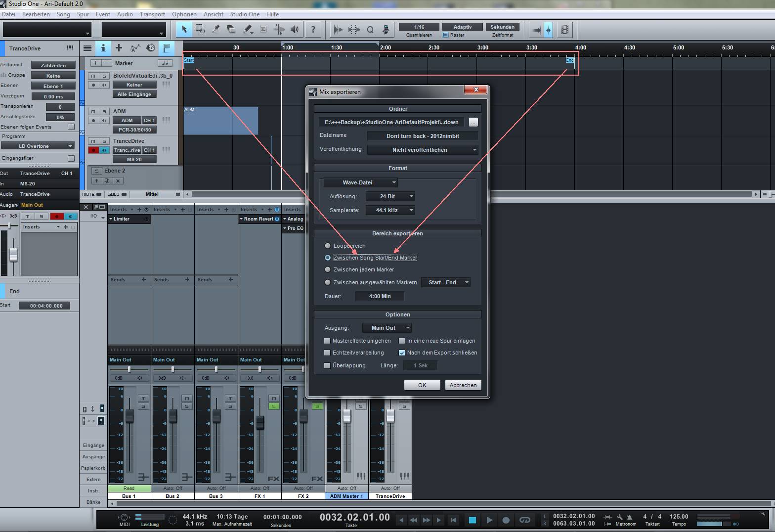Open the Ausgang Main Out dropdown

point(387,328)
